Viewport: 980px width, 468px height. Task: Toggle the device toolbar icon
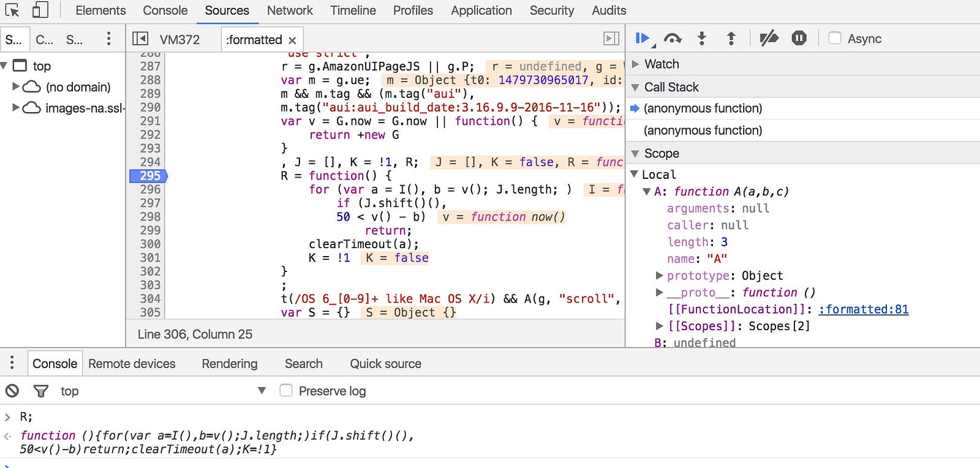[40, 10]
